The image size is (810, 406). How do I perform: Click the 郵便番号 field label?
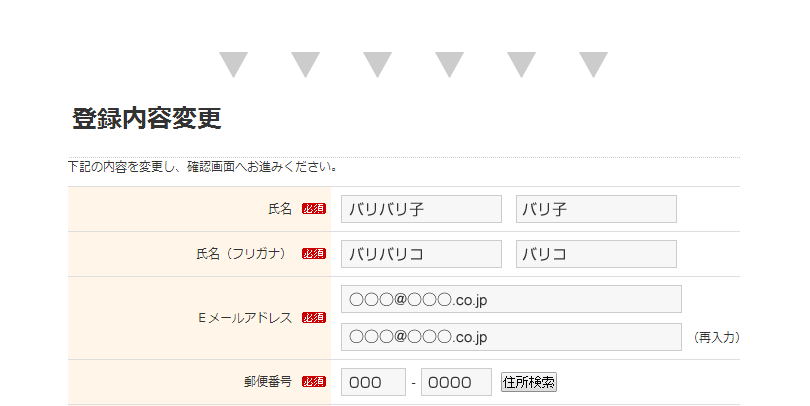(267, 382)
